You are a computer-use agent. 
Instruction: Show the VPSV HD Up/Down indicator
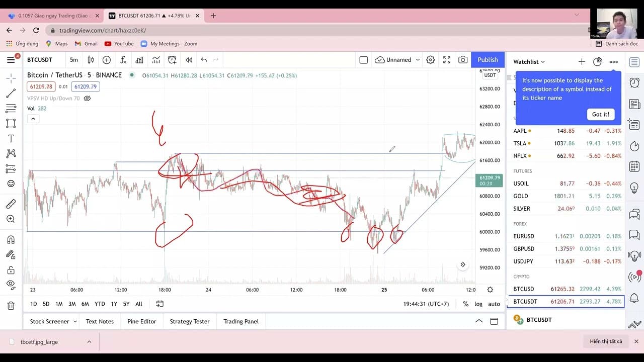click(x=87, y=99)
